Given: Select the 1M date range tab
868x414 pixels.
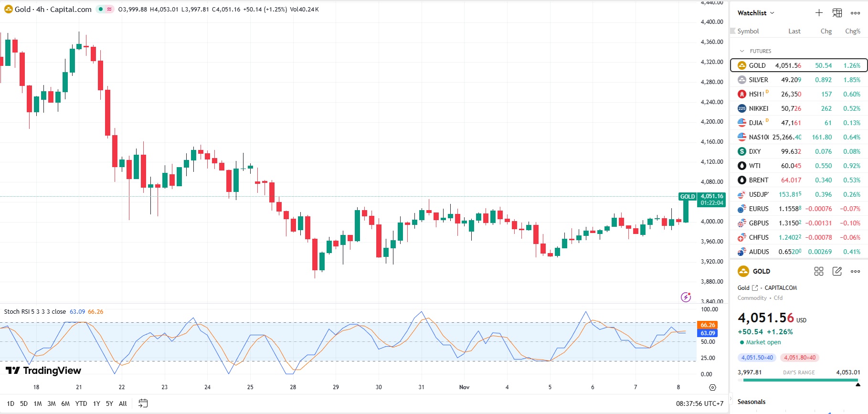Looking at the screenshot, I should coord(38,403).
